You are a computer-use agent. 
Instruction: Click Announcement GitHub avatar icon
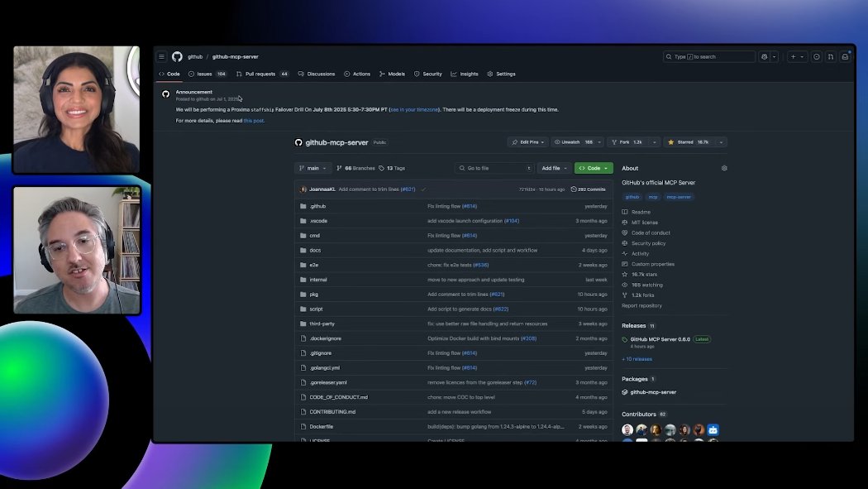pyautogui.click(x=165, y=94)
